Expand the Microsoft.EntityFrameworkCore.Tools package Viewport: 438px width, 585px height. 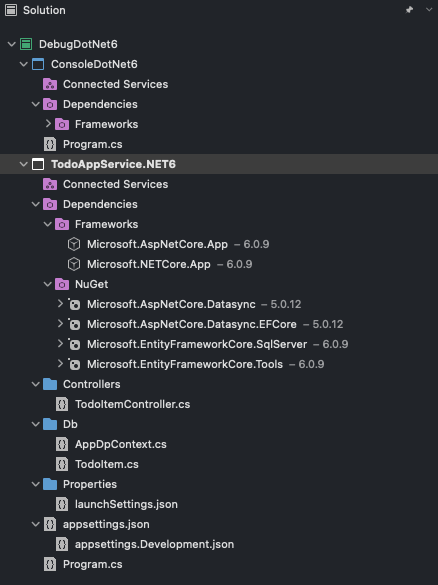60,363
